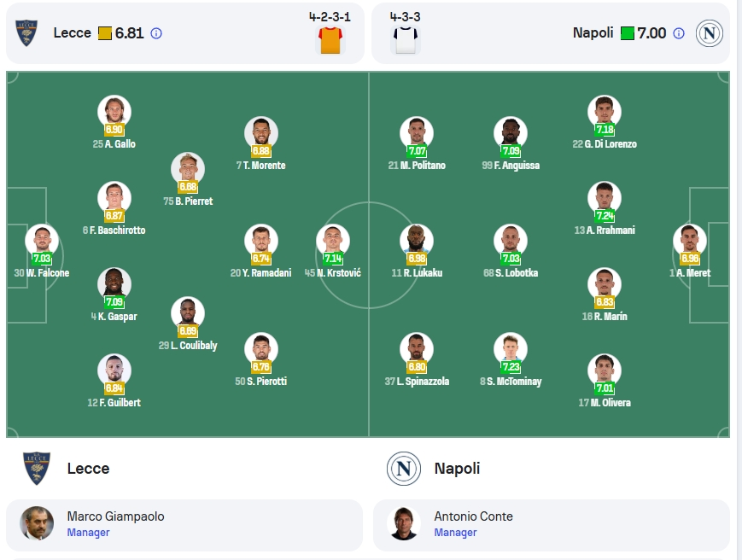The width and height of the screenshot is (742, 560).
Task: Select Napoli's white kit shirt icon
Action: (x=406, y=40)
